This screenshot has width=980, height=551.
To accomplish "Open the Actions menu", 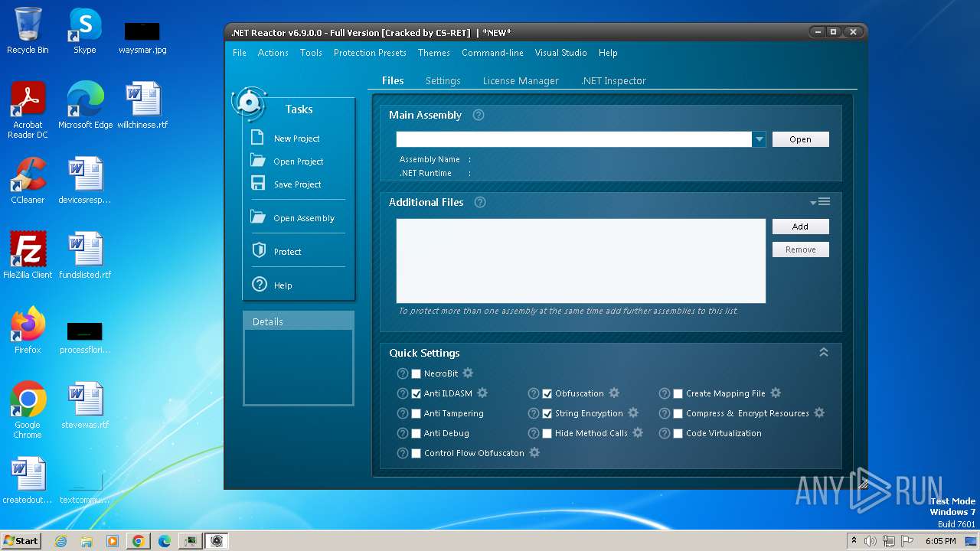I will (273, 53).
